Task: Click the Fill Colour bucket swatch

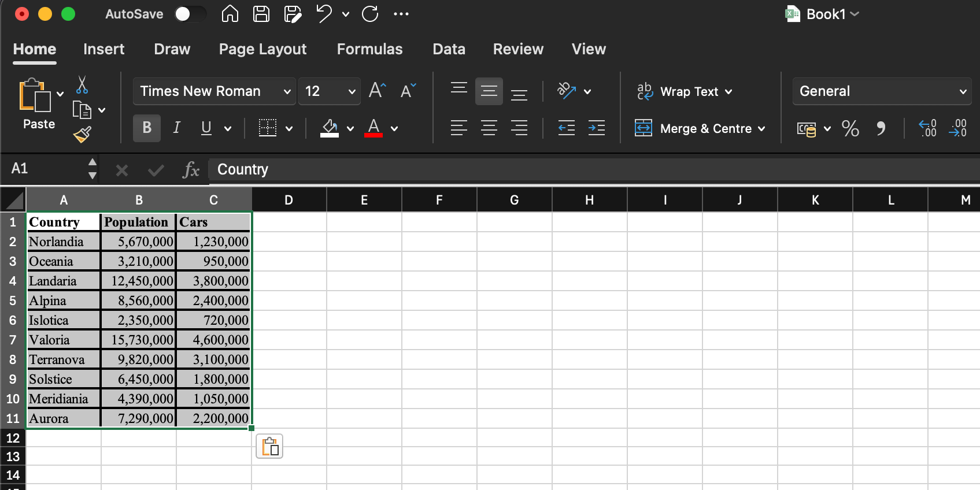Action: click(x=330, y=128)
